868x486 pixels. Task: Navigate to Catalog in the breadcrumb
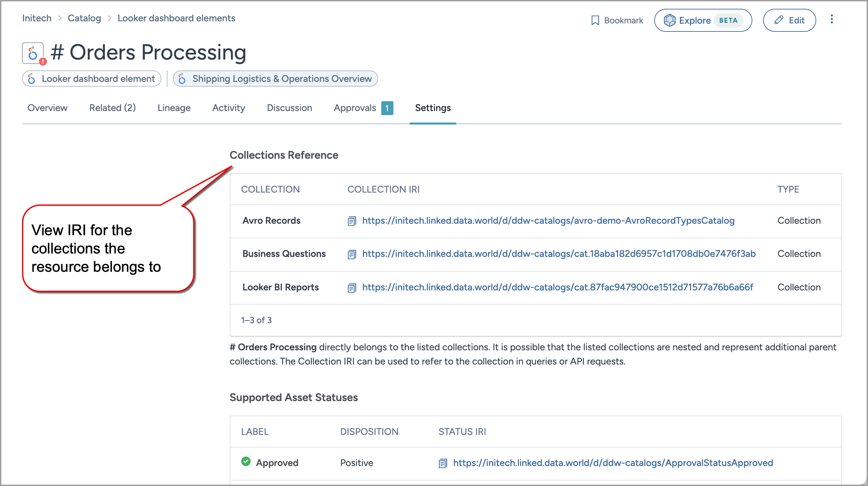(84, 18)
